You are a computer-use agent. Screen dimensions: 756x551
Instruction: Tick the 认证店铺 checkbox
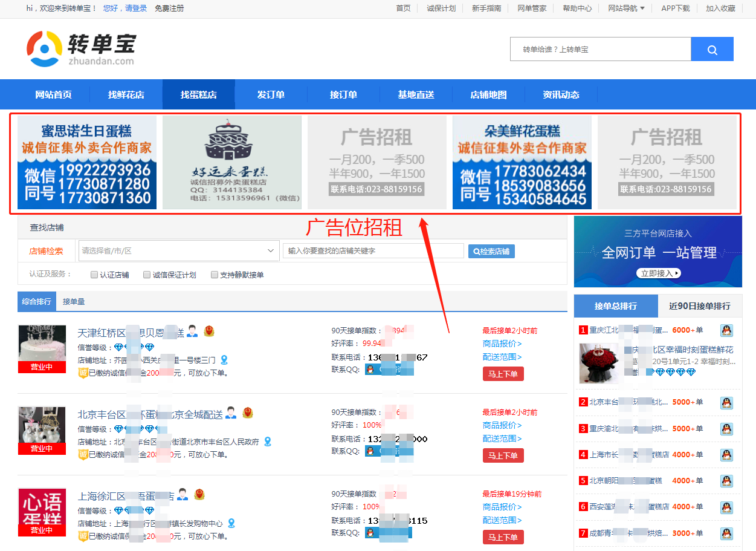click(x=94, y=275)
